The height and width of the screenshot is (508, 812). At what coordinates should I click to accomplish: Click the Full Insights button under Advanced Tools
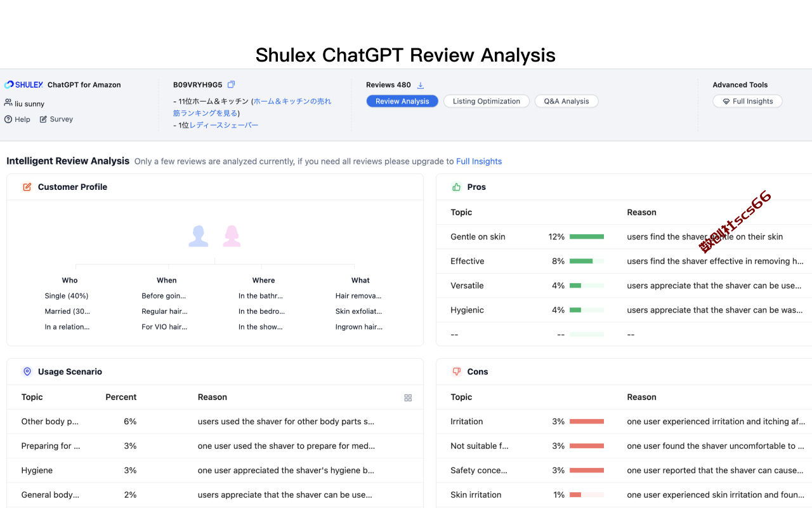pos(747,101)
